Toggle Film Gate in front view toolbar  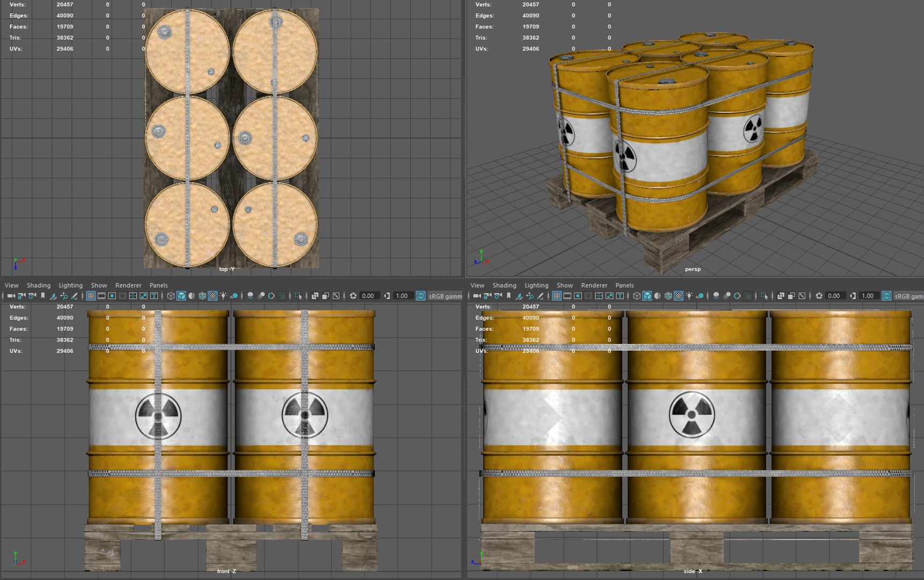101,296
